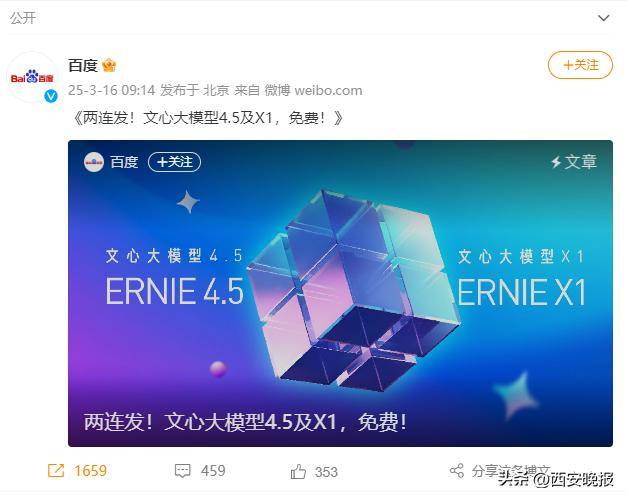Open Baidu's profile avatar logo
Screen dimensions: 628x501
pos(32,77)
